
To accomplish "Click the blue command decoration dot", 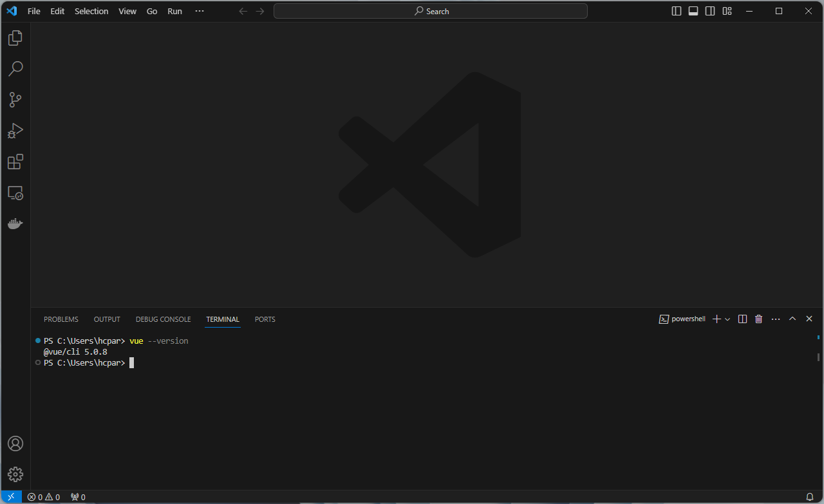I will 38,341.
